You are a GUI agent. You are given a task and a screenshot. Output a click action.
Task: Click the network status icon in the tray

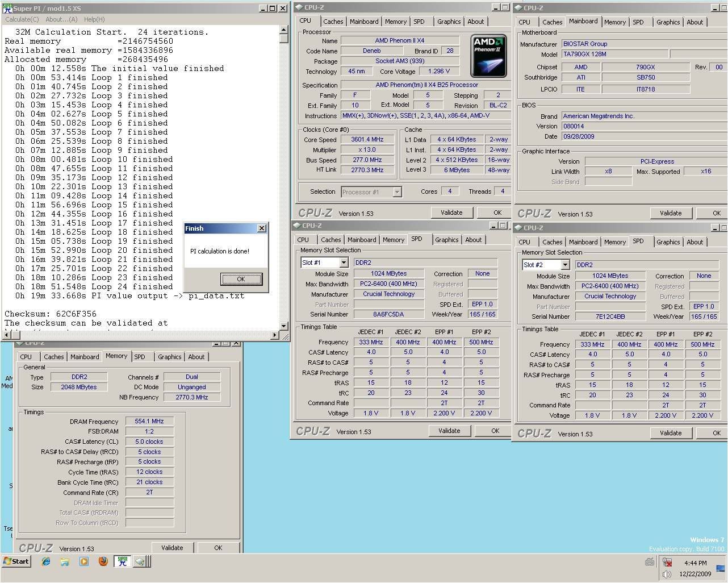coord(668,563)
